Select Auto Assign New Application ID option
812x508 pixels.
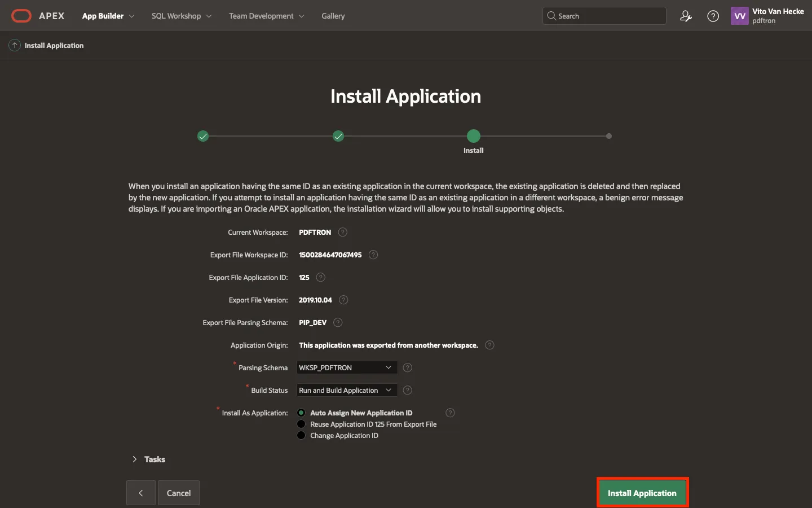(x=301, y=413)
